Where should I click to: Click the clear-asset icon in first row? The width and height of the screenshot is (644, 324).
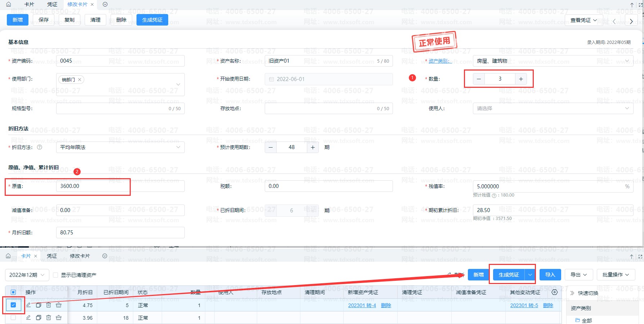coord(59,305)
